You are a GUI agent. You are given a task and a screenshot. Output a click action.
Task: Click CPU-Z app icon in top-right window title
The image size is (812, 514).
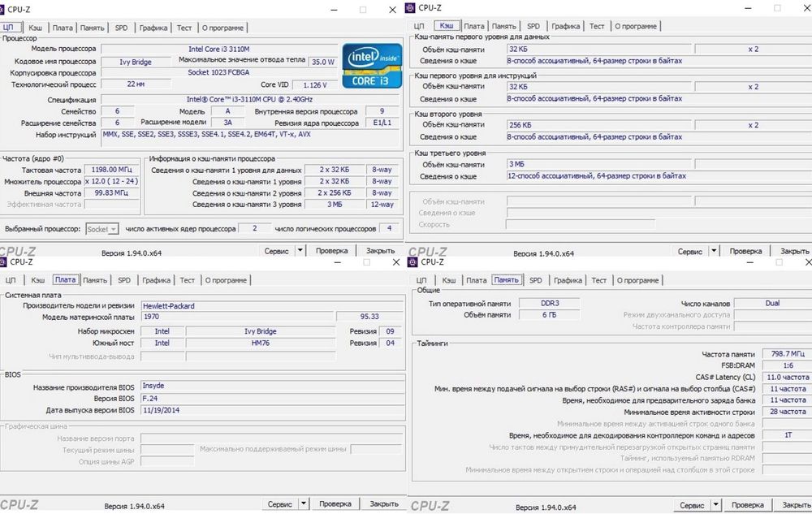point(411,8)
